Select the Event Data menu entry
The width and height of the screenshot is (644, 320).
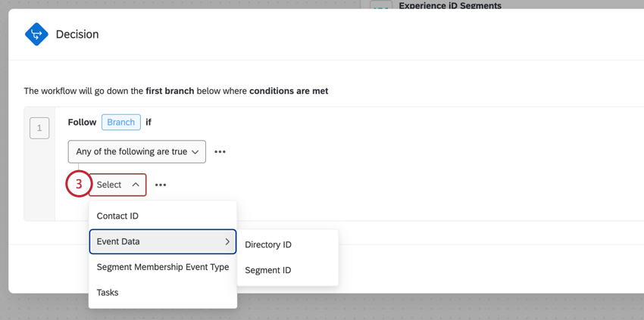click(163, 241)
